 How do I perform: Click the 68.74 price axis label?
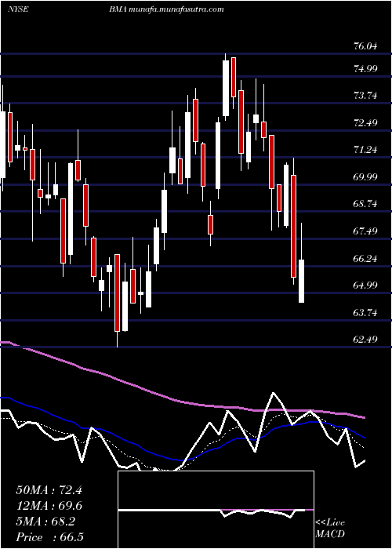click(366, 203)
